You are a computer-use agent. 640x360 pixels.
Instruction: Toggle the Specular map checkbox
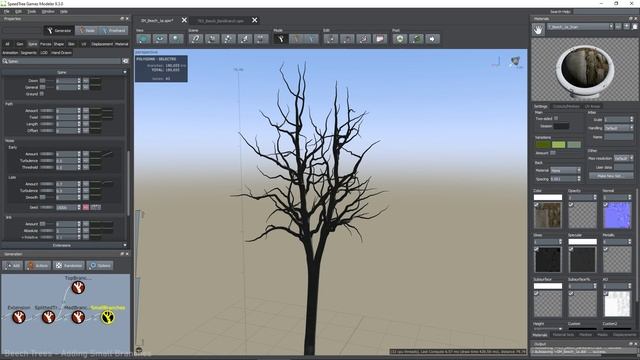(571, 249)
